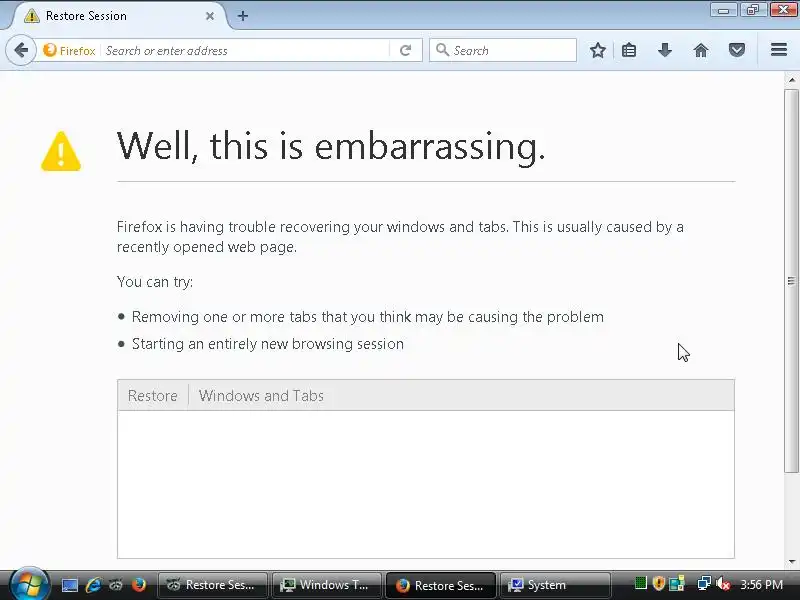Click the vertical scrollbar thumb
Screen dimensions: 800x600
point(791,281)
